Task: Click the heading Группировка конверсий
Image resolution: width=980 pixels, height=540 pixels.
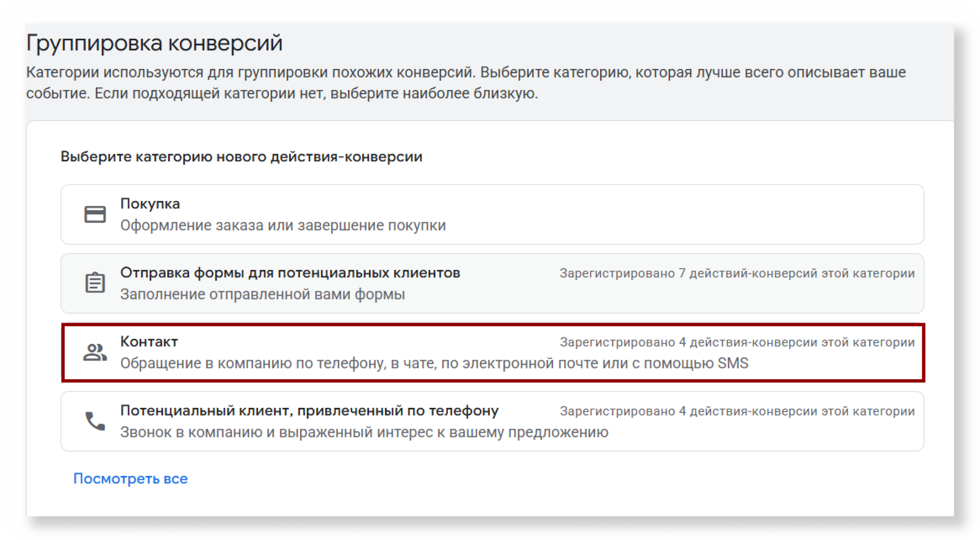Action: [x=154, y=43]
